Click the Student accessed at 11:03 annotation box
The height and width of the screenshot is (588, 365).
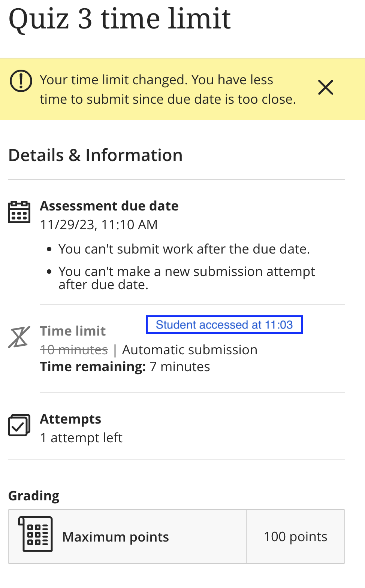[224, 325]
